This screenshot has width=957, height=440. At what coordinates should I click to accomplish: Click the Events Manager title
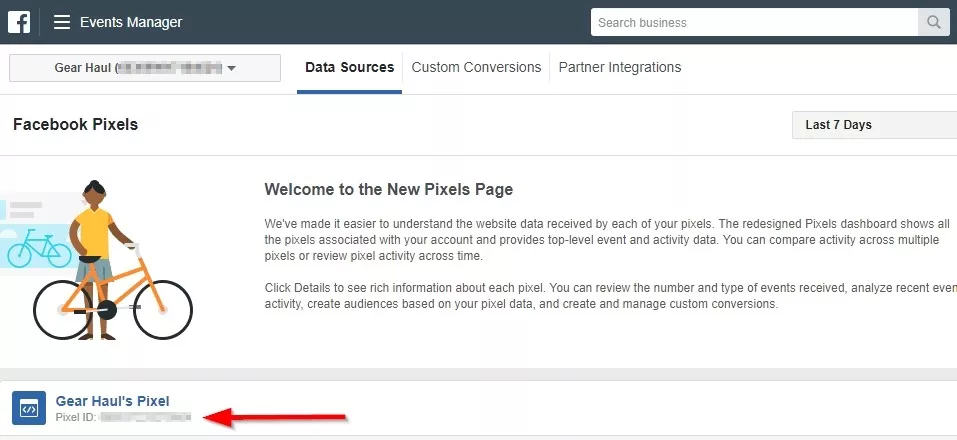(131, 23)
